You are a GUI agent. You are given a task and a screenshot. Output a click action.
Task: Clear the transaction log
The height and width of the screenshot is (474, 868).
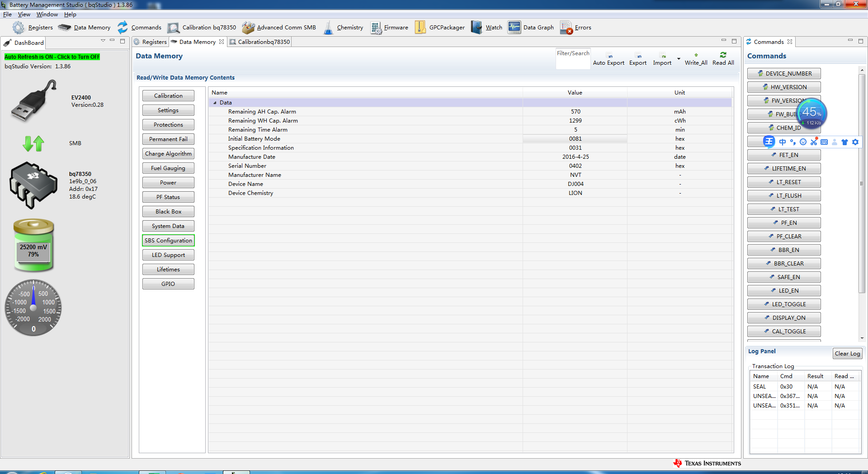(847, 354)
